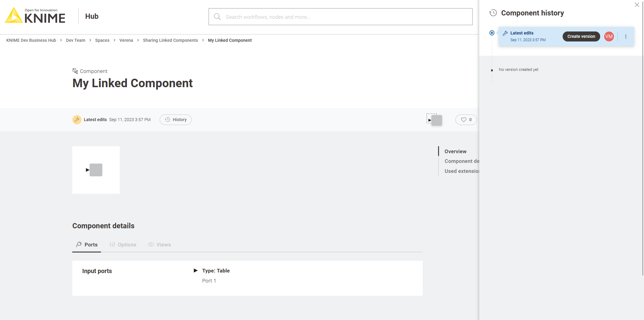The height and width of the screenshot is (320, 644).
Task: Click 'Input ports' label
Action: tap(97, 271)
